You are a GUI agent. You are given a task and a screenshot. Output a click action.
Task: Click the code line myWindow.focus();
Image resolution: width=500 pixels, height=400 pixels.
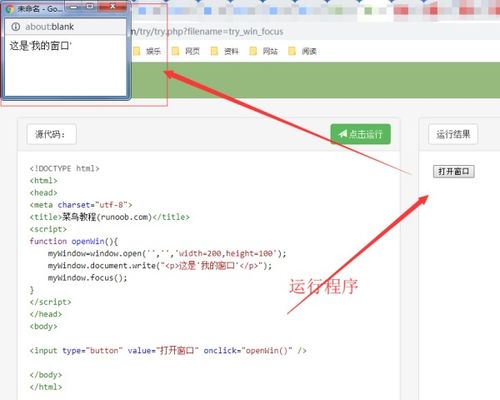click(87, 278)
